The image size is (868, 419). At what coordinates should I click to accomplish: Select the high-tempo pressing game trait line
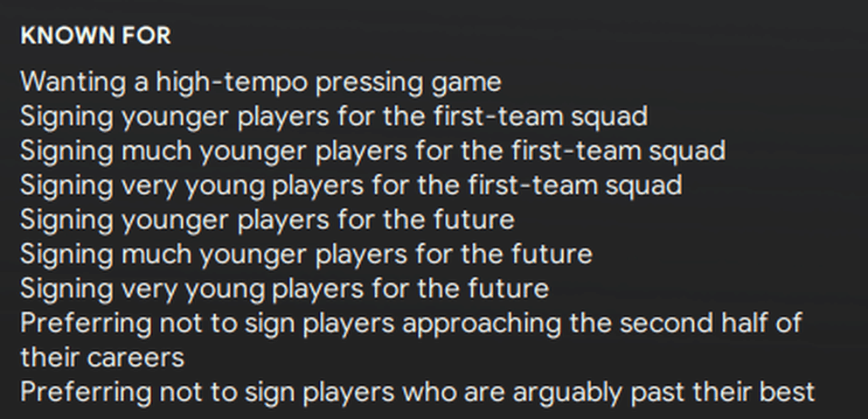tap(260, 82)
